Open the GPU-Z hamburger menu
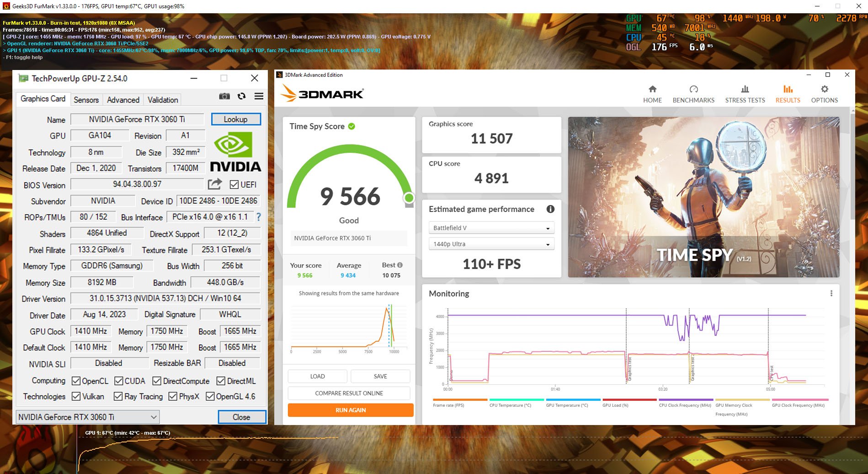This screenshot has width=868, height=474. point(259,96)
